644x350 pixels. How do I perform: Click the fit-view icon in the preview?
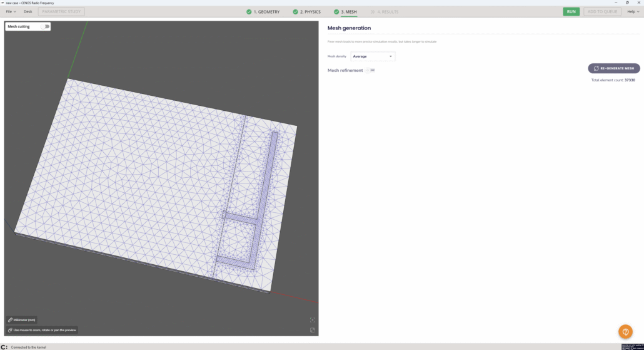click(x=313, y=320)
